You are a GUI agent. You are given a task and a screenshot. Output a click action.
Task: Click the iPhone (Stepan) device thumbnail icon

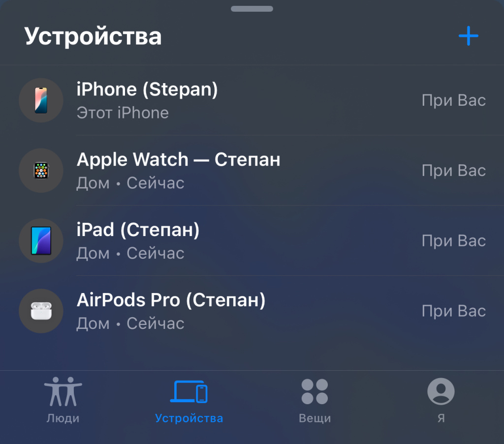pos(41,100)
